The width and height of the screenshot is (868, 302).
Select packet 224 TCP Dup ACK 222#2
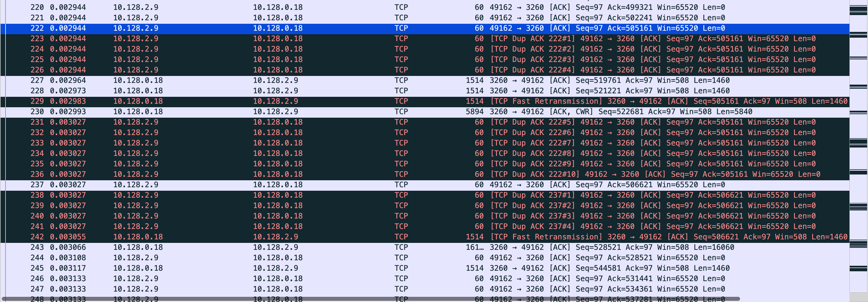pyautogui.click(x=424, y=49)
